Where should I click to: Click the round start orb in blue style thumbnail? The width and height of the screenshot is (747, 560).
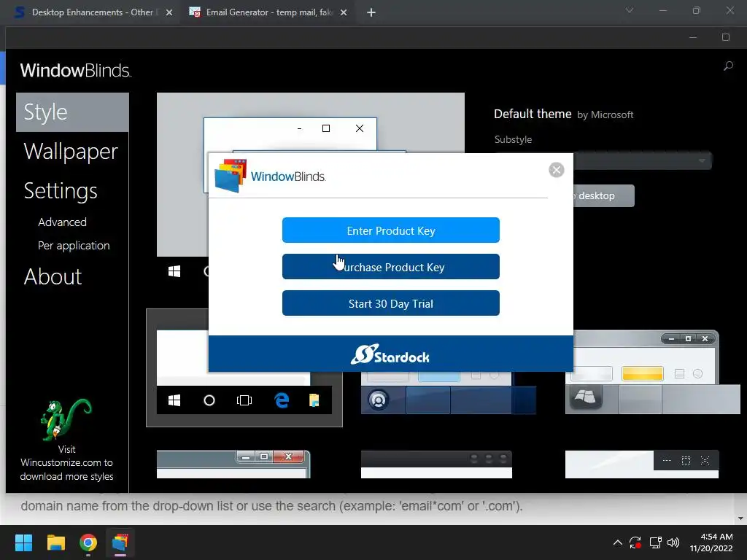coord(379,400)
